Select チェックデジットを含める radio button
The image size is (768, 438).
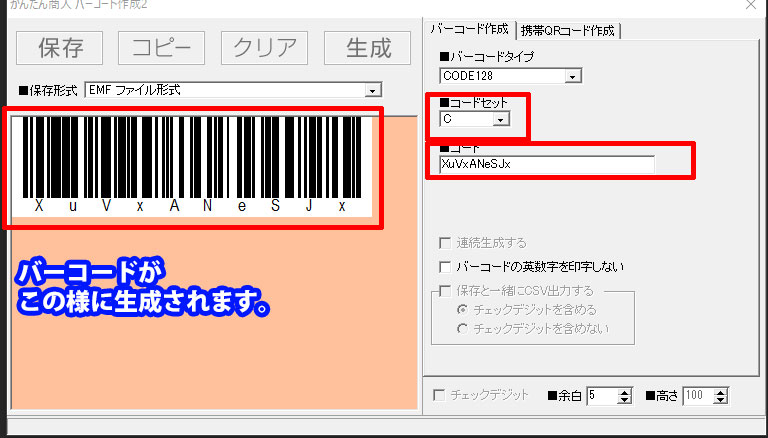coord(462,310)
